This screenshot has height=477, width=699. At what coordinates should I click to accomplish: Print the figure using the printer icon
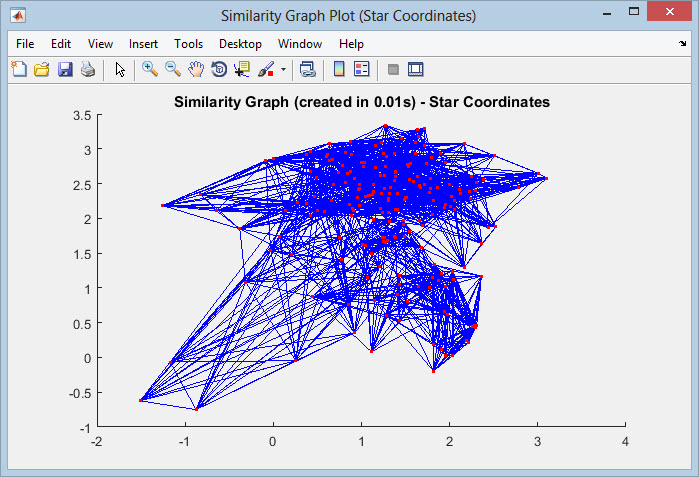[88, 69]
